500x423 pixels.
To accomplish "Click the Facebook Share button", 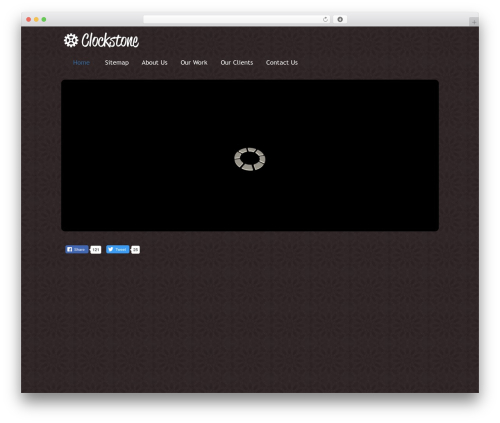I will coord(77,249).
